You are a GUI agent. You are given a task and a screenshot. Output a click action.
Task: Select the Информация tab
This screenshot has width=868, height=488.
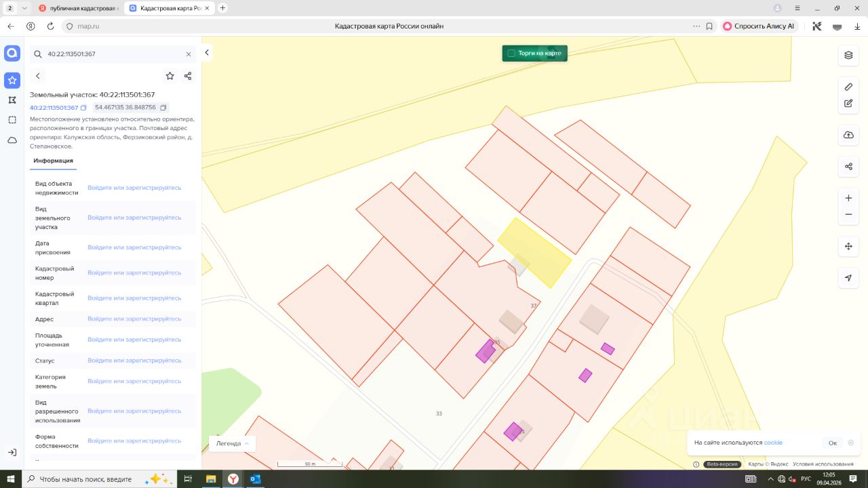(53, 161)
